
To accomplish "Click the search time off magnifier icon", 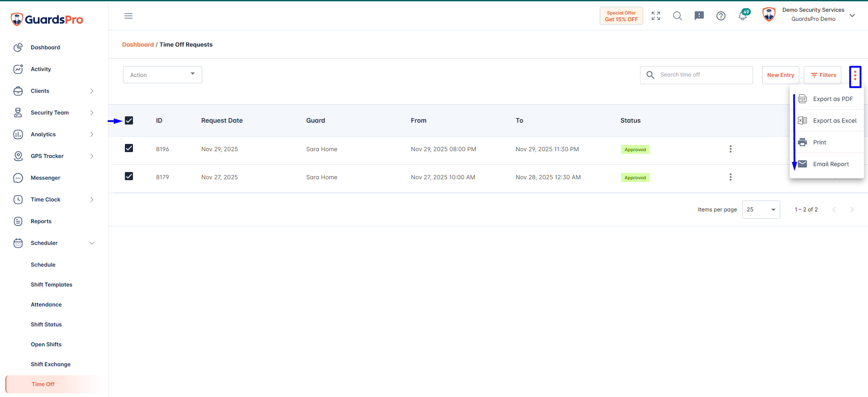I will tap(650, 75).
